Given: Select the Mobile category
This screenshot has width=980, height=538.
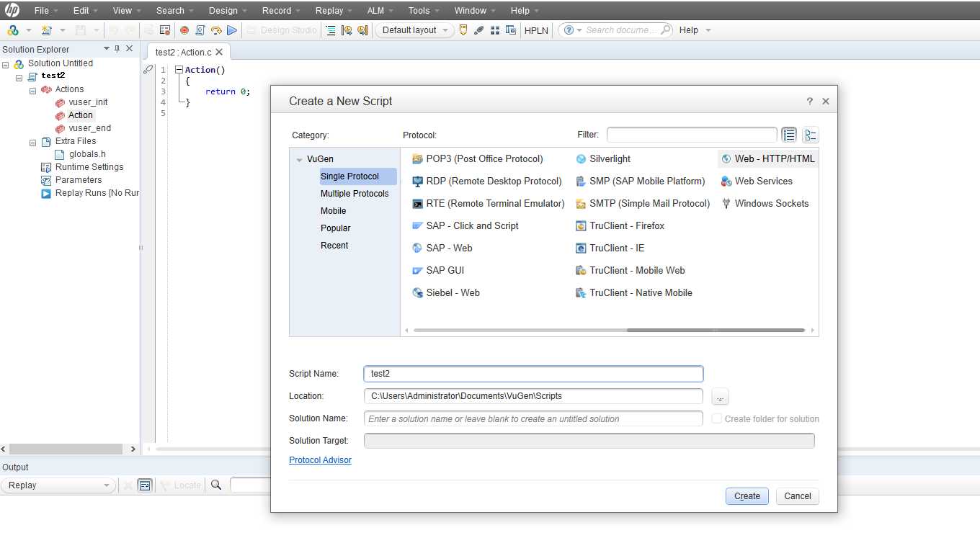Looking at the screenshot, I should [x=334, y=211].
